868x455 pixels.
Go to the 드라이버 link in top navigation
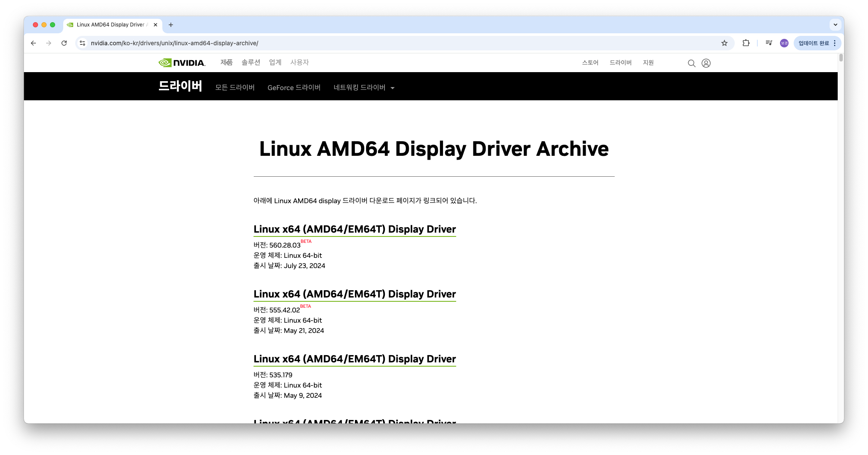click(621, 63)
